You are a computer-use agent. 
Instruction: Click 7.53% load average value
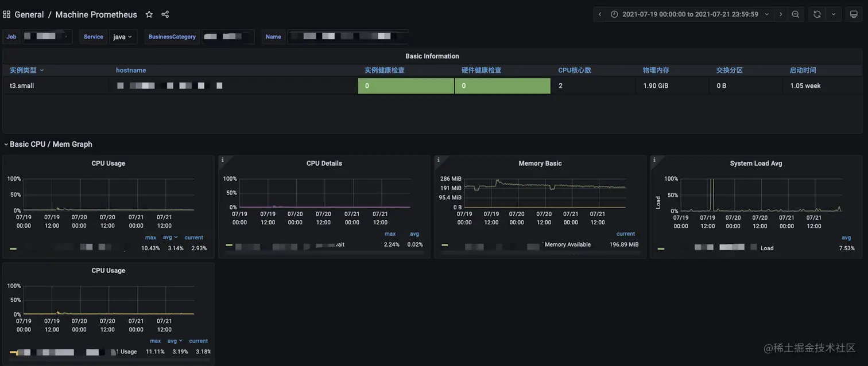point(847,248)
